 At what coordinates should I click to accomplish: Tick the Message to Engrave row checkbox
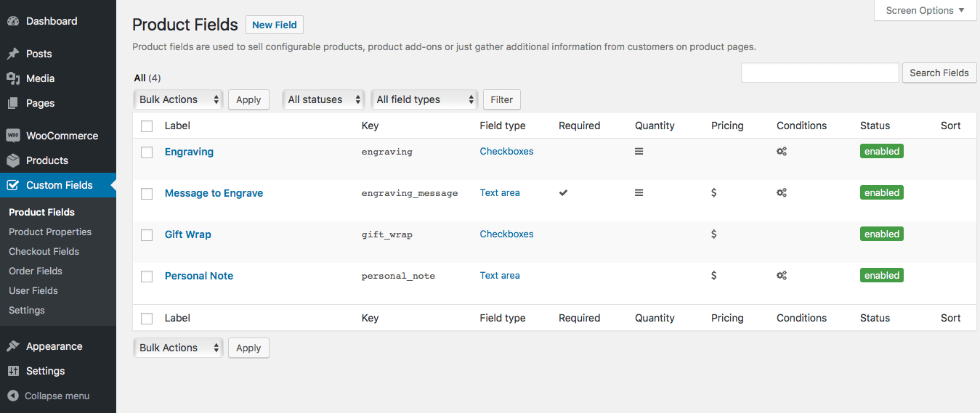(147, 194)
